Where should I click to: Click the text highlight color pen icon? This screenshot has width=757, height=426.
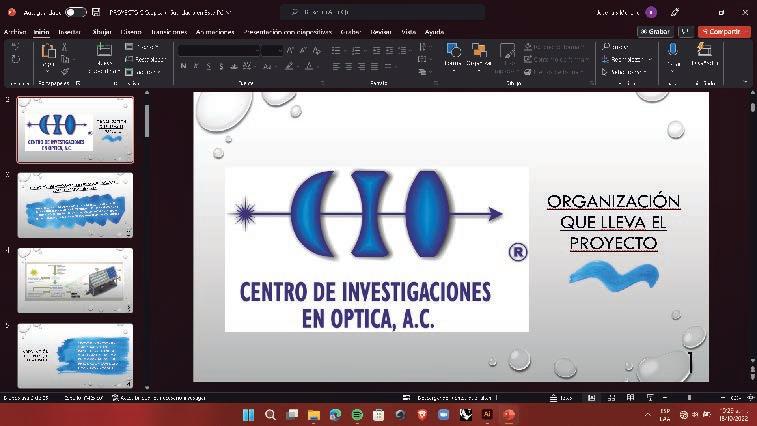pyautogui.click(x=289, y=66)
